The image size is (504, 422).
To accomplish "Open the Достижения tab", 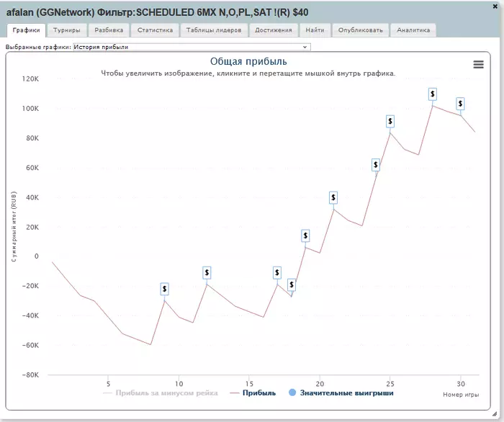I will (x=274, y=30).
